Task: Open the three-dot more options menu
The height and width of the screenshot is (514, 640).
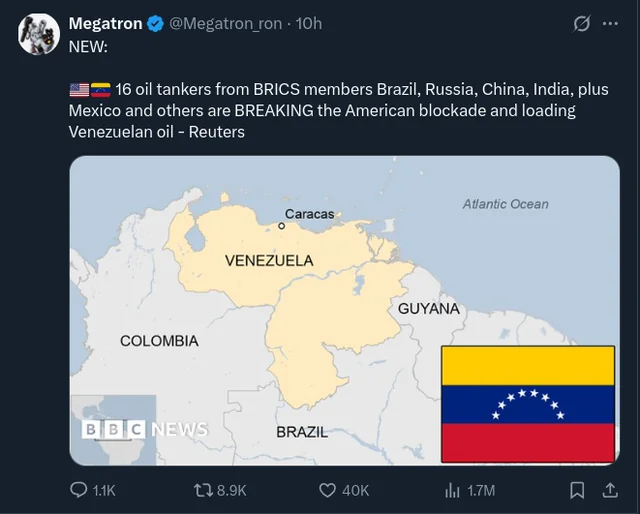Action: coord(610,23)
